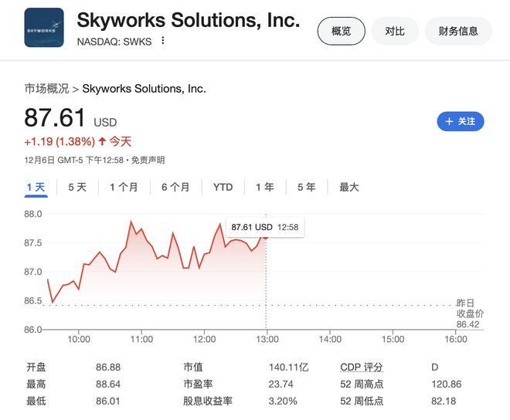The height and width of the screenshot is (420, 510).
Task: Click the 87.61 USD chart tooltip
Action: pos(264,227)
